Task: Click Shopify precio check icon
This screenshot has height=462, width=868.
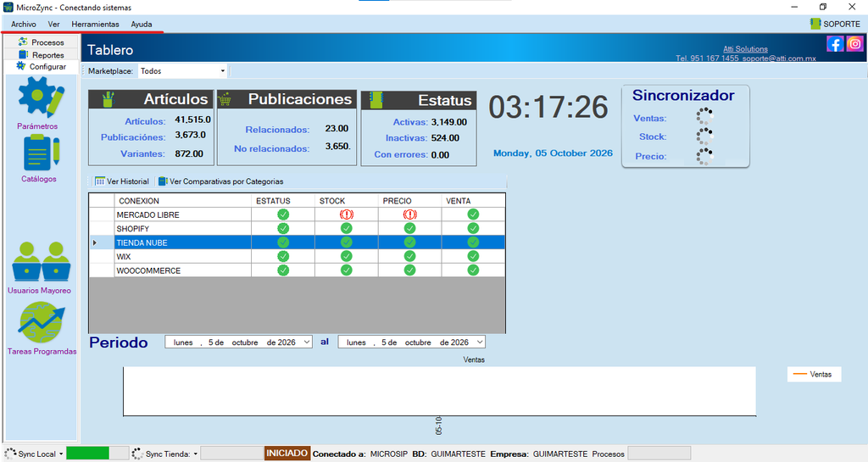Action: click(409, 229)
